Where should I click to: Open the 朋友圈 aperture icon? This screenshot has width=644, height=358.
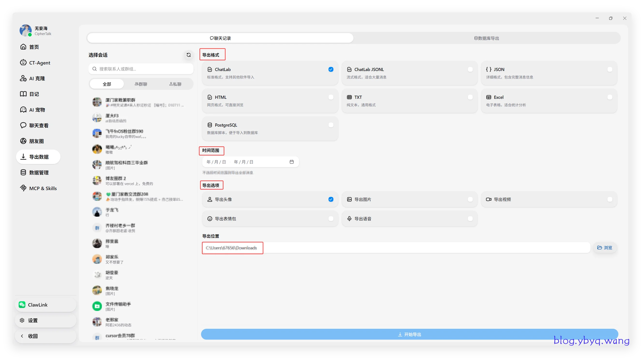(23, 141)
